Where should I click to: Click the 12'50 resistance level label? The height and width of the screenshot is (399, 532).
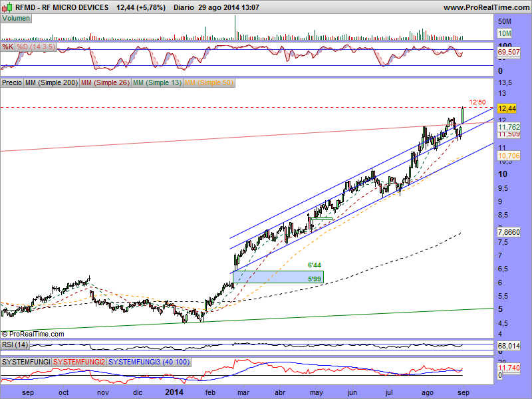477,102
